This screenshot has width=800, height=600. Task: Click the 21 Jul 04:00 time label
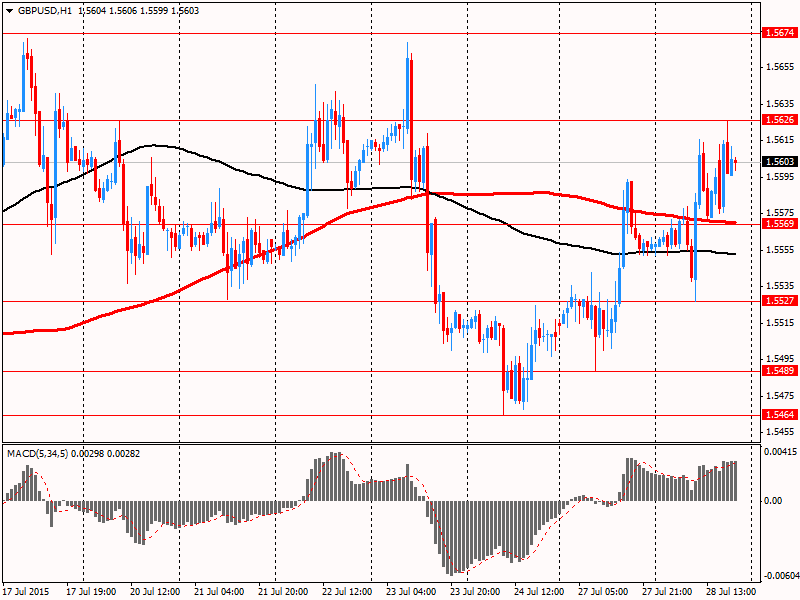(219, 592)
